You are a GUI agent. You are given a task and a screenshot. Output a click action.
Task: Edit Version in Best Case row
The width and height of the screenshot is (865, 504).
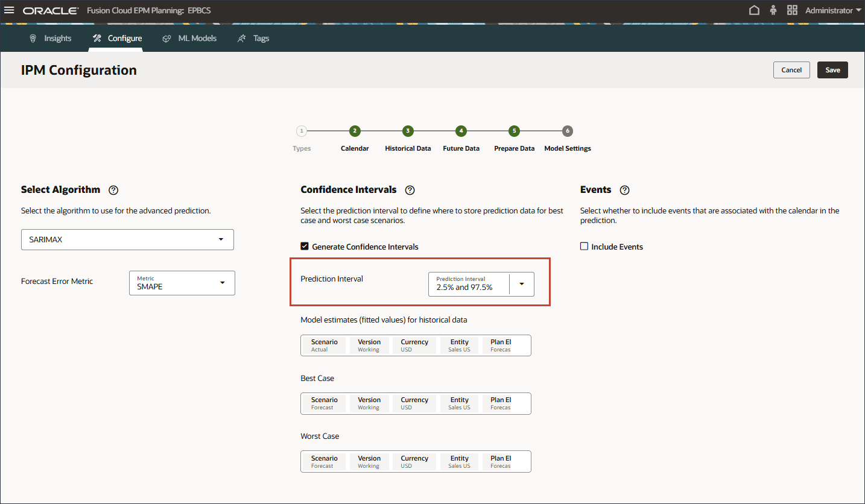tap(369, 403)
